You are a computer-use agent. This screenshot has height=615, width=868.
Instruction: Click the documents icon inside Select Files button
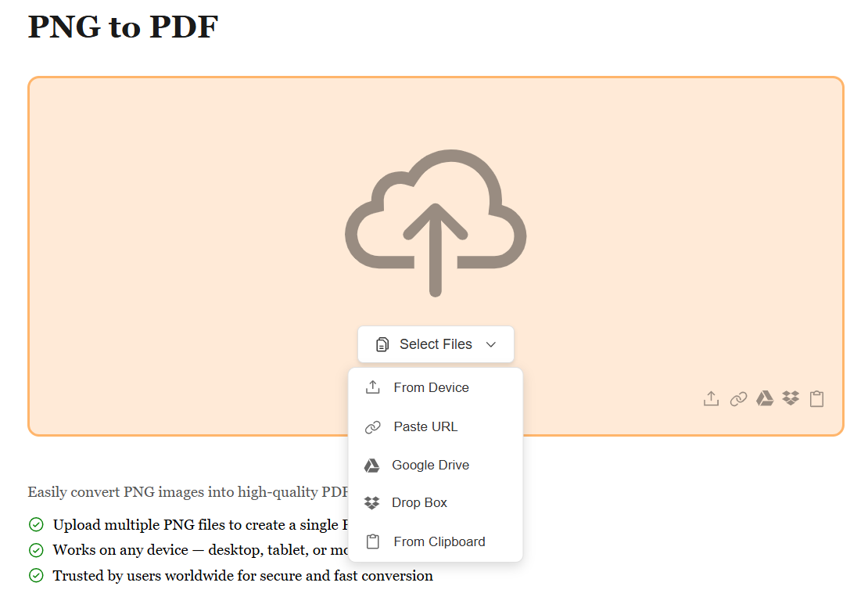pyautogui.click(x=382, y=344)
